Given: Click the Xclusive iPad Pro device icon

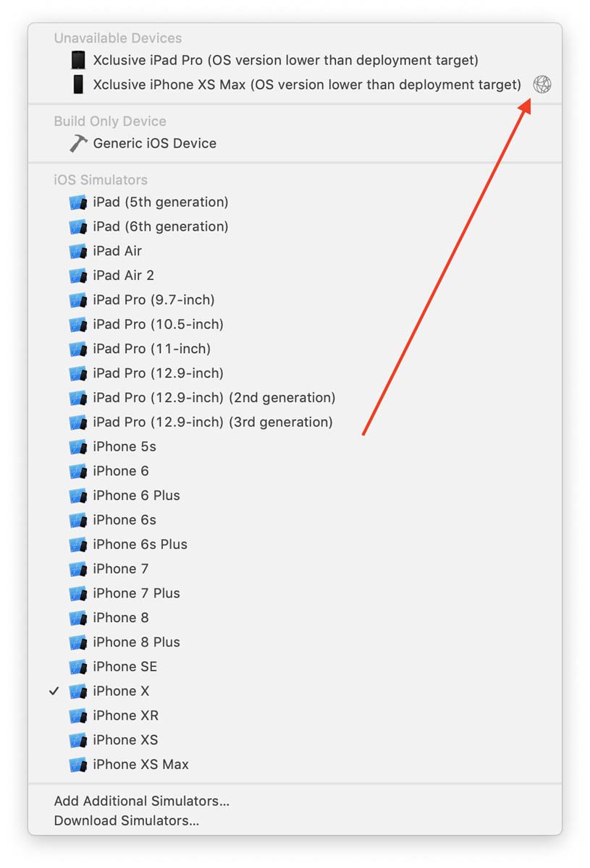Looking at the screenshot, I should [x=78, y=60].
